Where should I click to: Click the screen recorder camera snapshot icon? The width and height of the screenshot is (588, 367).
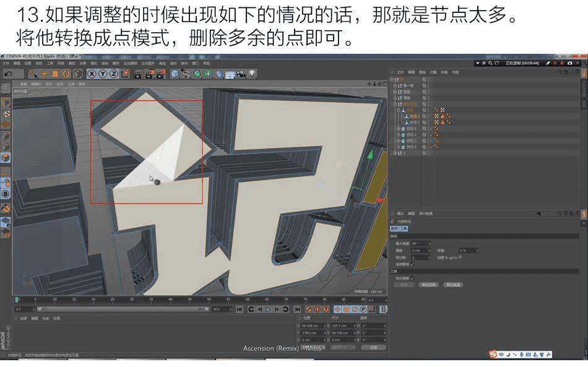(570, 63)
